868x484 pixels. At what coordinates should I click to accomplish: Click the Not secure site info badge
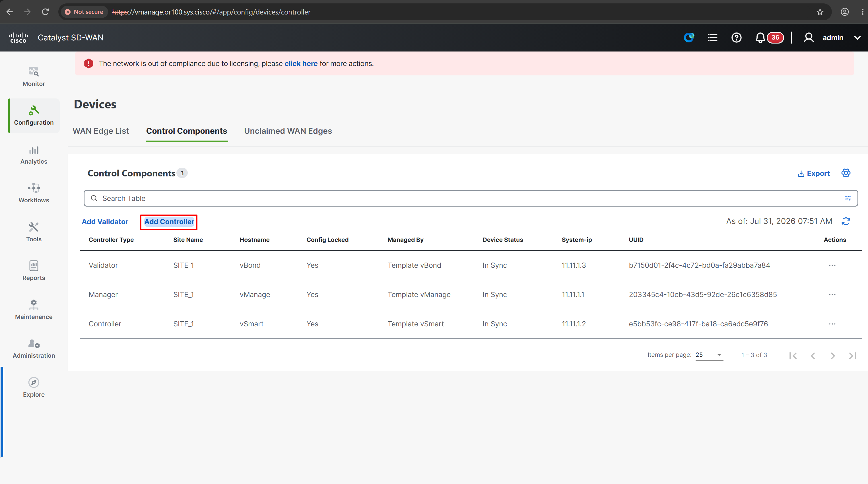point(84,12)
